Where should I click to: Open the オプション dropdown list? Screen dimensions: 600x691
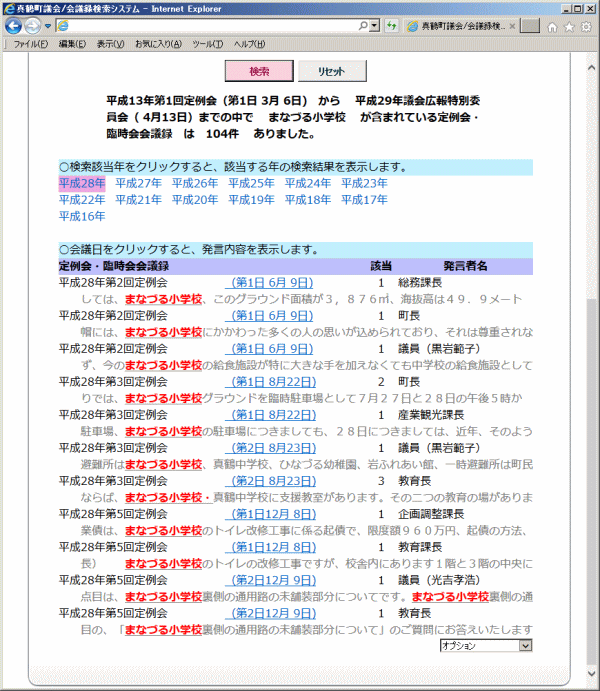point(486,646)
